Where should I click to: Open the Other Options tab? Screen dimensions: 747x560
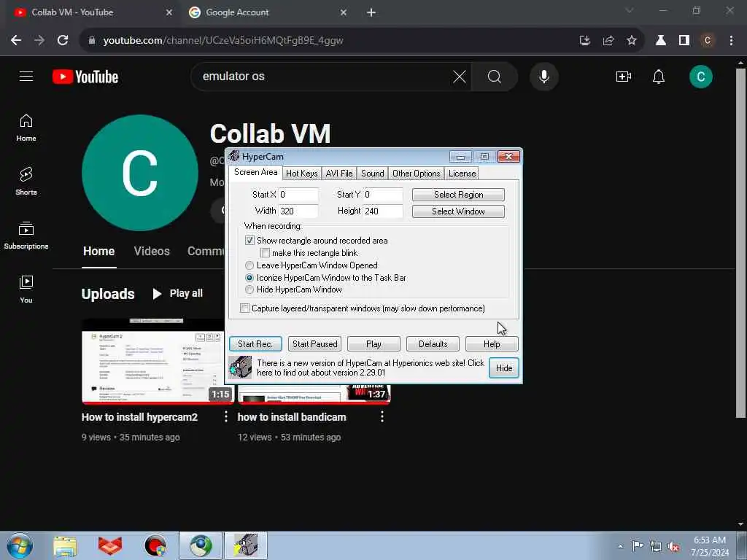tap(417, 174)
